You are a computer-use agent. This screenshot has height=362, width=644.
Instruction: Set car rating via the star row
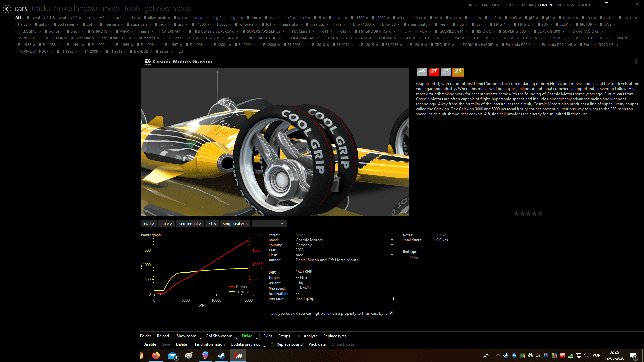[528, 214]
